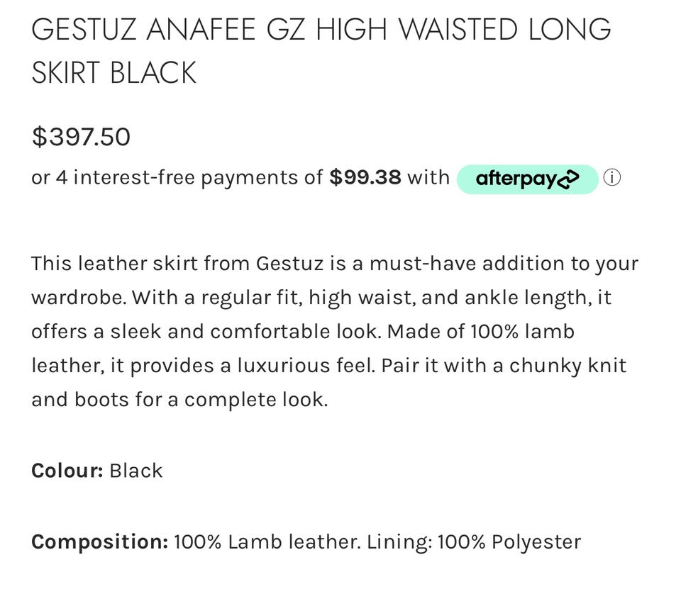Click the mint green afterpay badge

tap(527, 179)
